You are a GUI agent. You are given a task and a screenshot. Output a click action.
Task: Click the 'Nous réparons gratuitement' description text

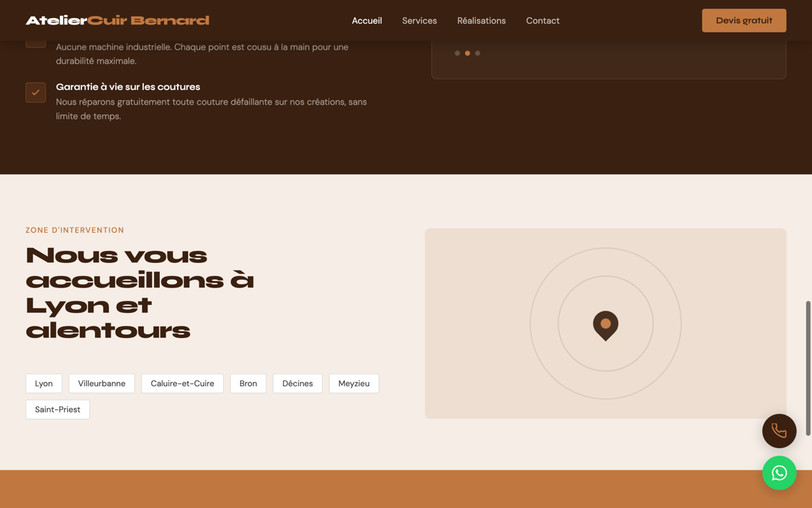[x=212, y=109]
